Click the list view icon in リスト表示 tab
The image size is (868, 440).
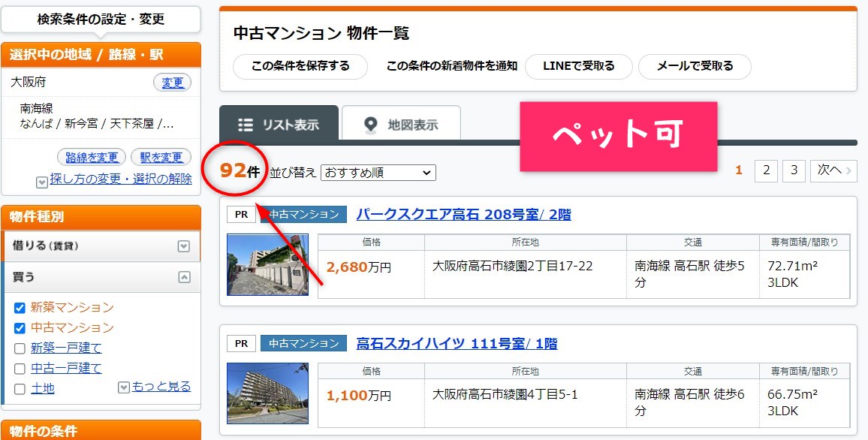pos(245,125)
